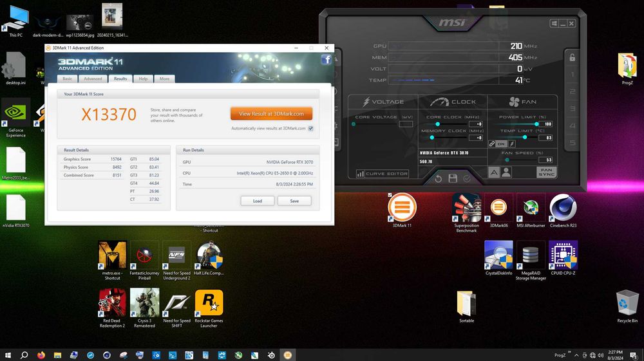This screenshot has height=361, width=644.
Task: Open the Half.Life.Comp desktop icon
Action: click(x=209, y=257)
